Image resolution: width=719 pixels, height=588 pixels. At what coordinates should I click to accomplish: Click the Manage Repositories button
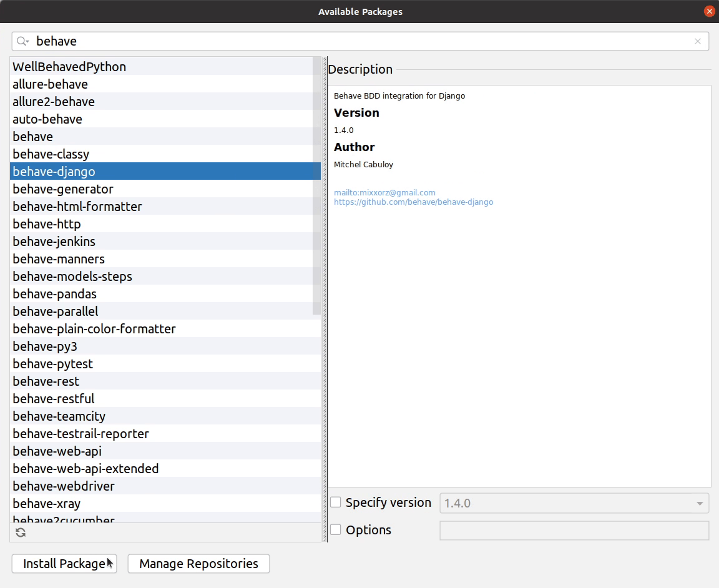click(x=198, y=564)
